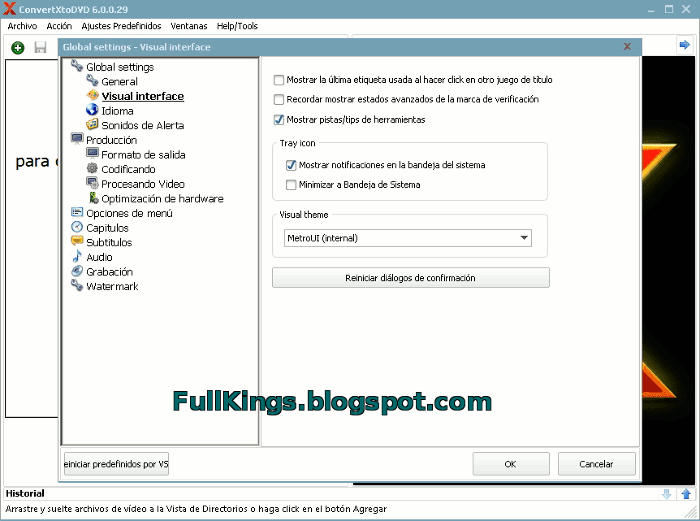Image resolution: width=700 pixels, height=521 pixels.
Task: Click the Subtítulos speech bubble icon
Action: click(x=77, y=242)
